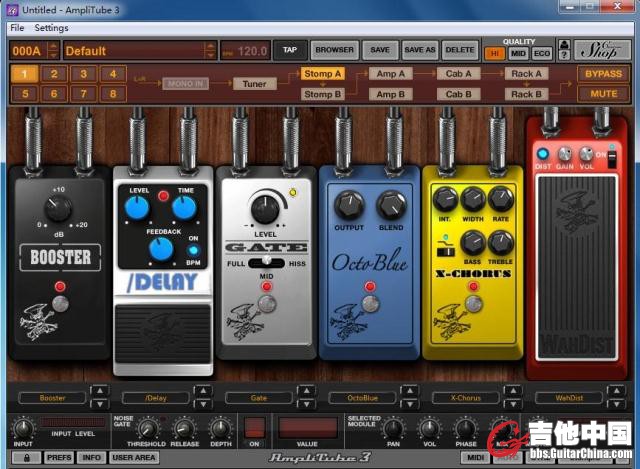The width and height of the screenshot is (640, 469).
Task: Open the Gate slot selector
Action: pyautogui.click(x=259, y=398)
